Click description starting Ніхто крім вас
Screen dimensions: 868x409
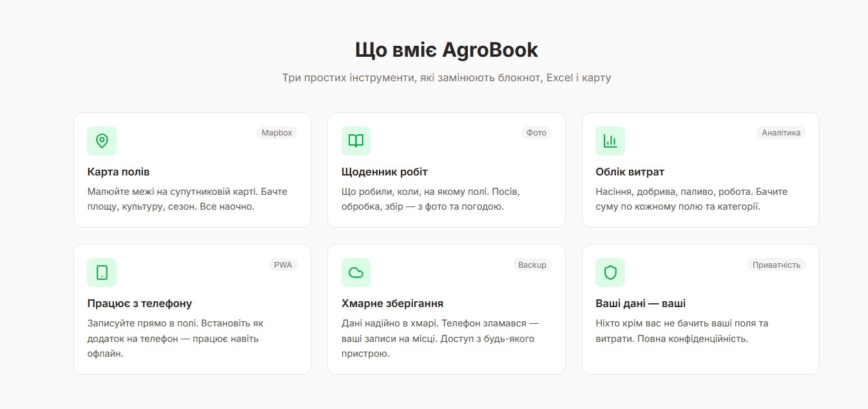pyautogui.click(x=682, y=331)
